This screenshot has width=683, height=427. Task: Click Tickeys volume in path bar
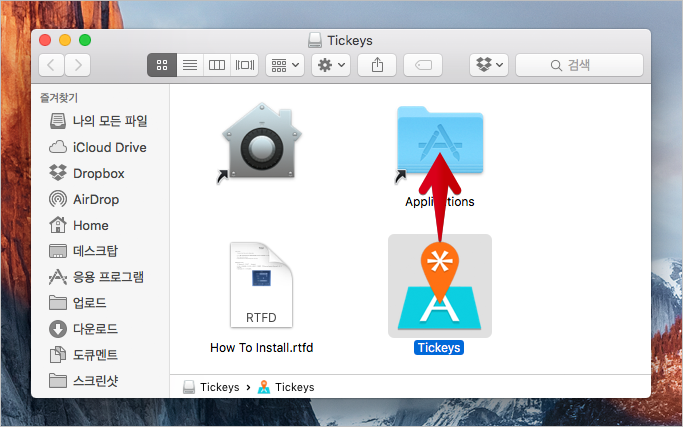point(211,387)
